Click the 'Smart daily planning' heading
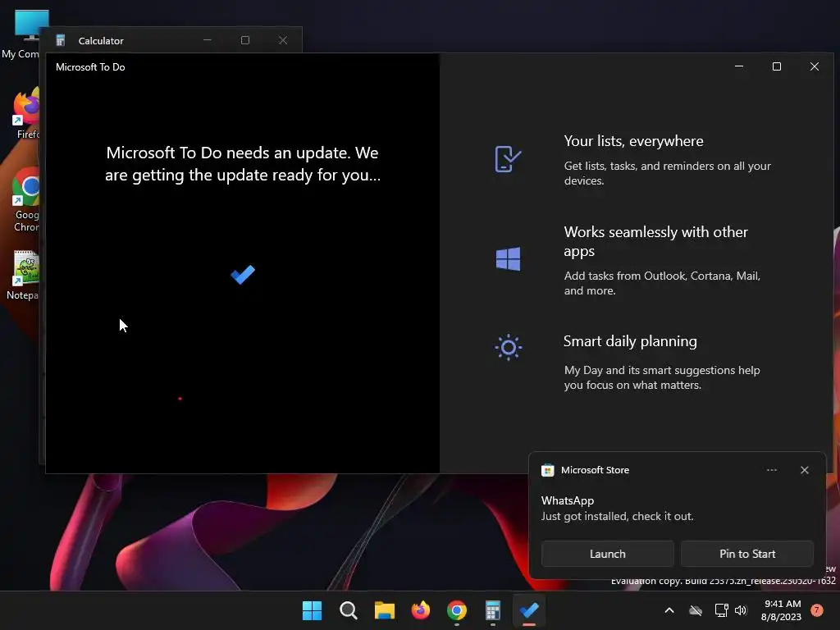The image size is (840, 630). click(x=630, y=341)
